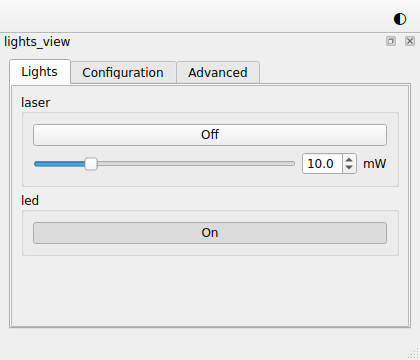Image resolution: width=420 pixels, height=360 pixels.
Task: Click the lights_view panel title
Action: click(37, 42)
